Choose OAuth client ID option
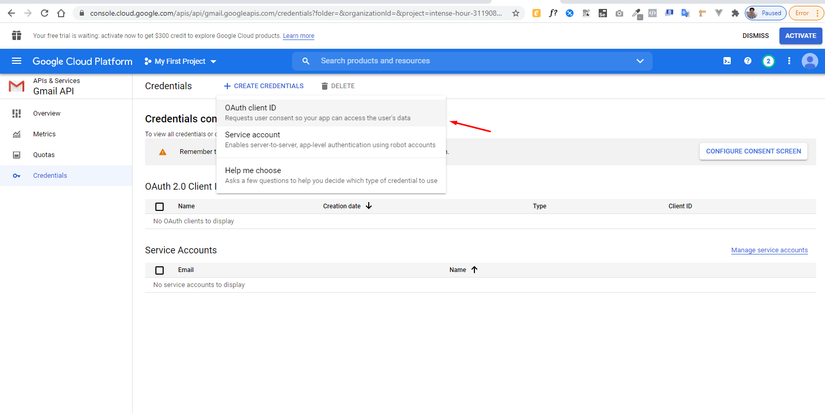The height and width of the screenshot is (413, 825). (331, 113)
